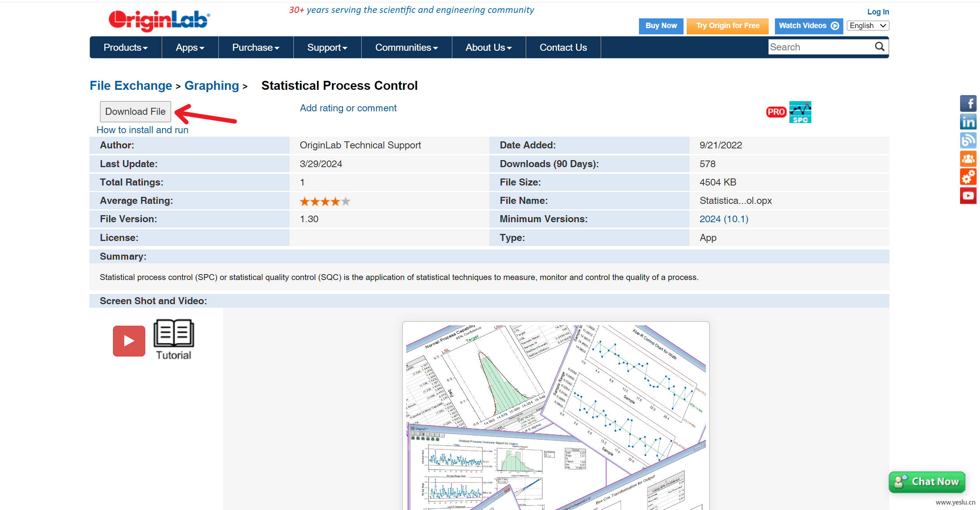The height and width of the screenshot is (510, 980).
Task: Click the file version 1.30
Action: pos(309,219)
